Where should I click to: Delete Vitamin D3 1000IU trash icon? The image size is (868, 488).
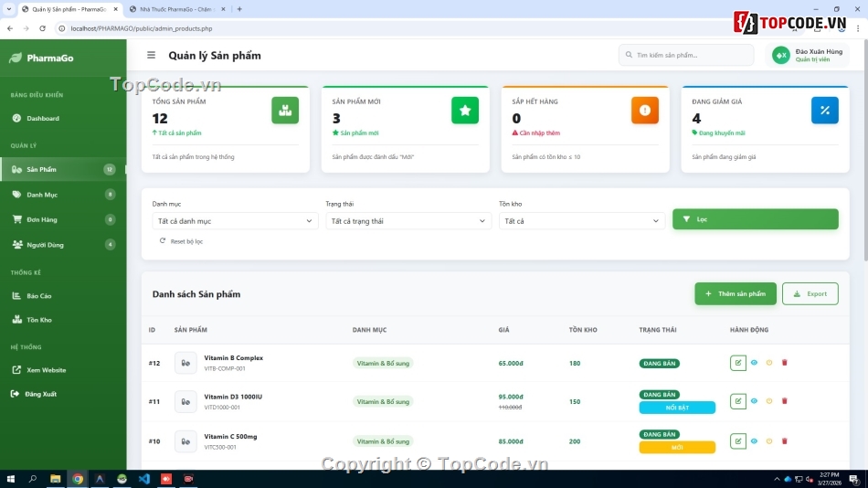click(785, 401)
